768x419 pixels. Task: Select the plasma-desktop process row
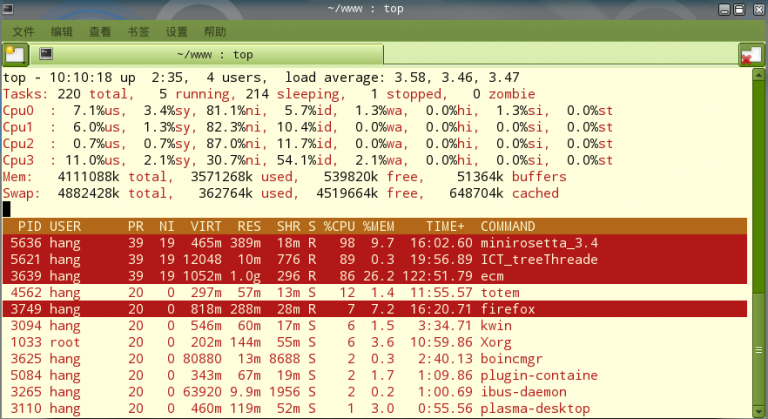pyautogui.click(x=375, y=409)
